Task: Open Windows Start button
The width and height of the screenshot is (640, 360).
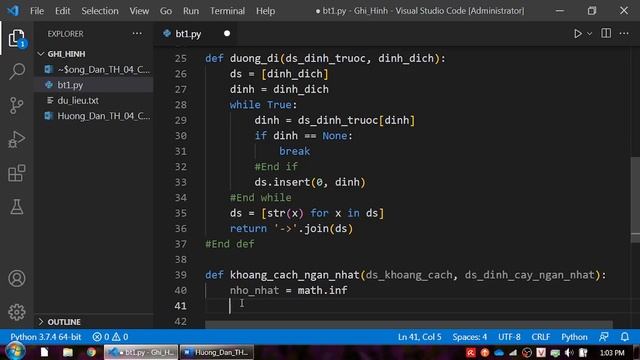Action: pos(15,352)
